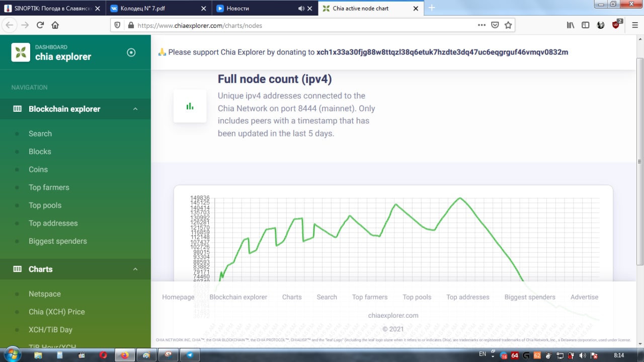Click footer Biggest spenders link
The image size is (644, 362).
pyautogui.click(x=530, y=297)
